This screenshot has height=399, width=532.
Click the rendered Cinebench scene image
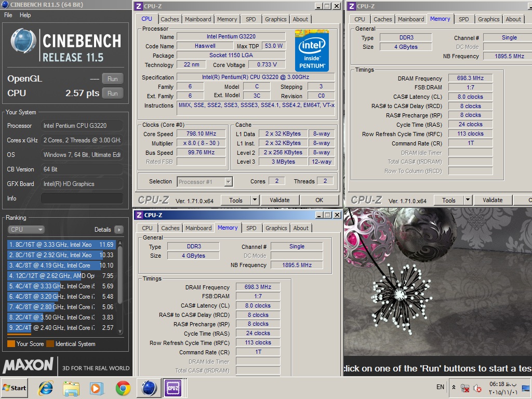pos(437,282)
